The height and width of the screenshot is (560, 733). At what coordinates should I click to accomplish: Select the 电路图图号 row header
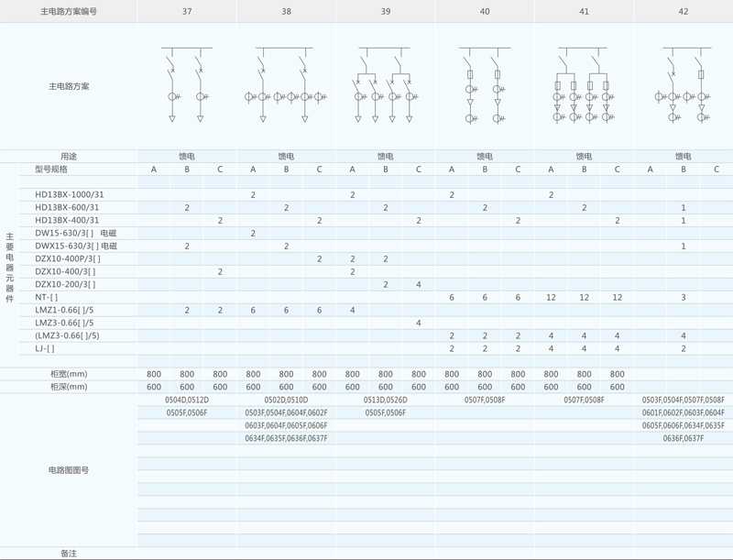[69, 470]
